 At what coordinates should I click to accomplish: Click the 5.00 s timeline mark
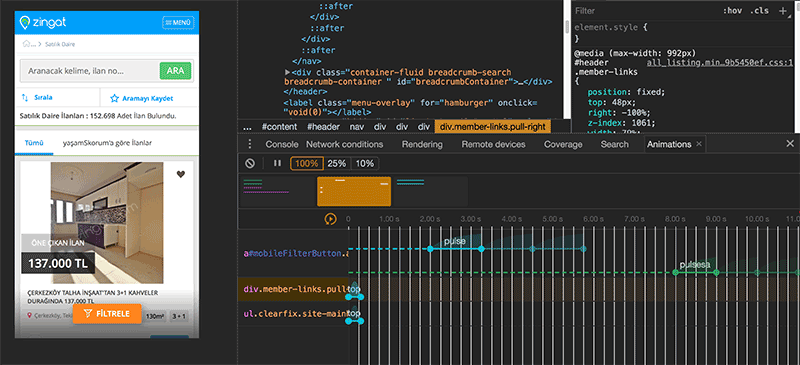[553, 219]
